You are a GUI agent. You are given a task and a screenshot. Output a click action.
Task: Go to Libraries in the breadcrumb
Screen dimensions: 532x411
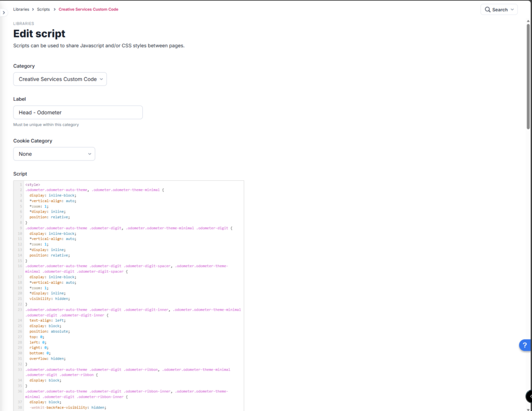pos(21,9)
